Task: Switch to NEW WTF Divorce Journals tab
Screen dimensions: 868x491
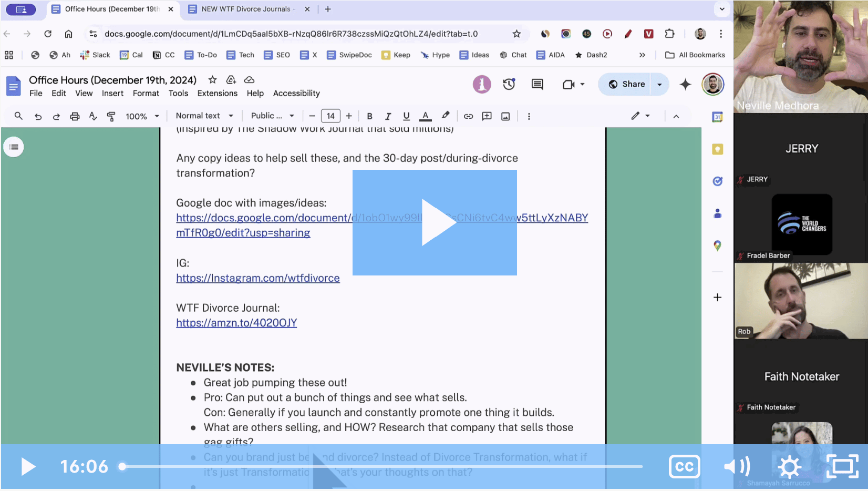Action: [x=246, y=9]
